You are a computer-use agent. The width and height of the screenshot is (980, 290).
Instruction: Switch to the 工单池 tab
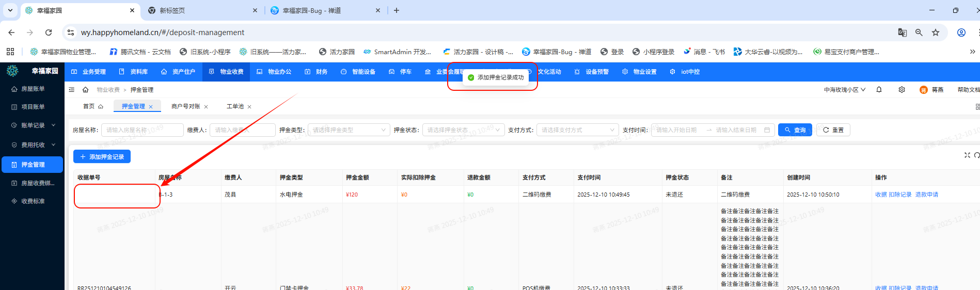(x=235, y=107)
